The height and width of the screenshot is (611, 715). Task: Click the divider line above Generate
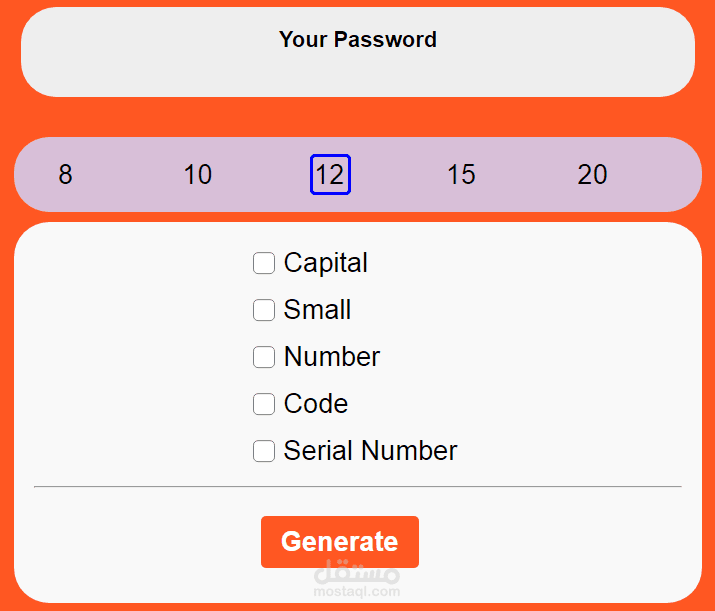click(x=358, y=487)
